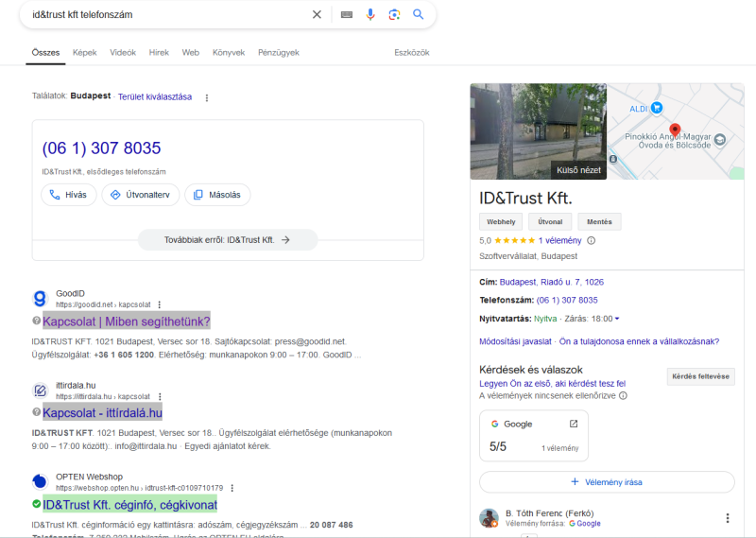Switch to the Pénzügyek tab
Screen dimensions: 756x538
[279, 53]
